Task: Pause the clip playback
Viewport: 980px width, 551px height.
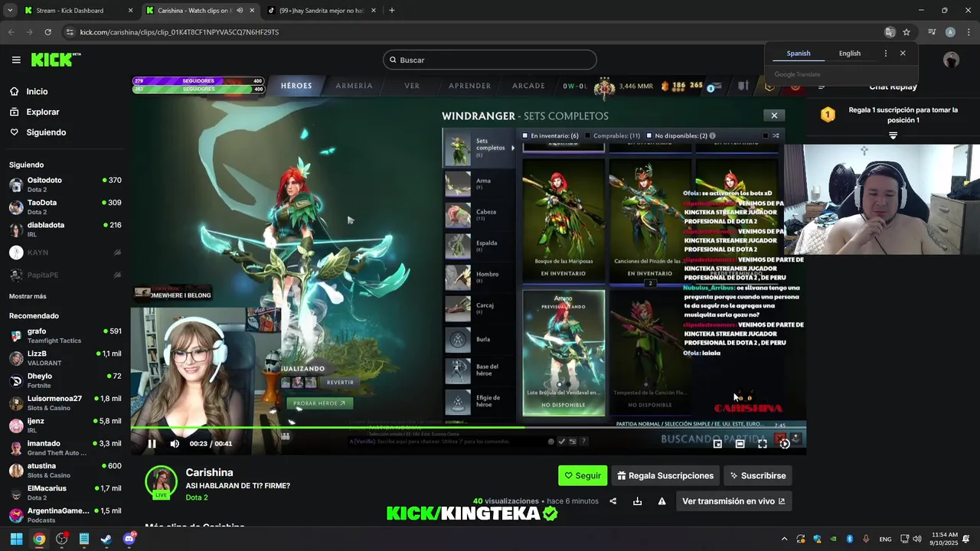Action: click(x=152, y=443)
